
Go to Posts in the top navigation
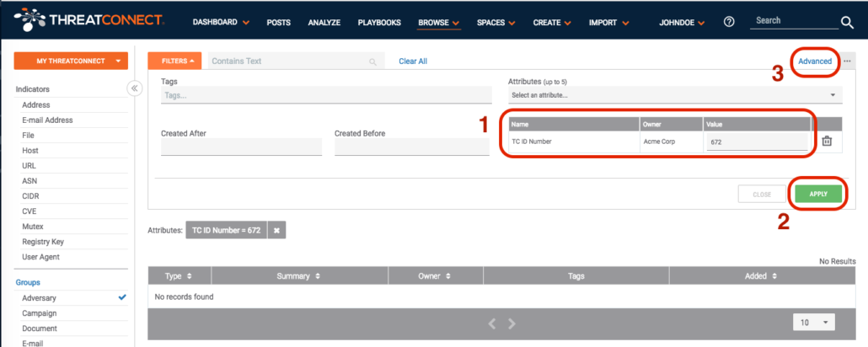(x=278, y=23)
